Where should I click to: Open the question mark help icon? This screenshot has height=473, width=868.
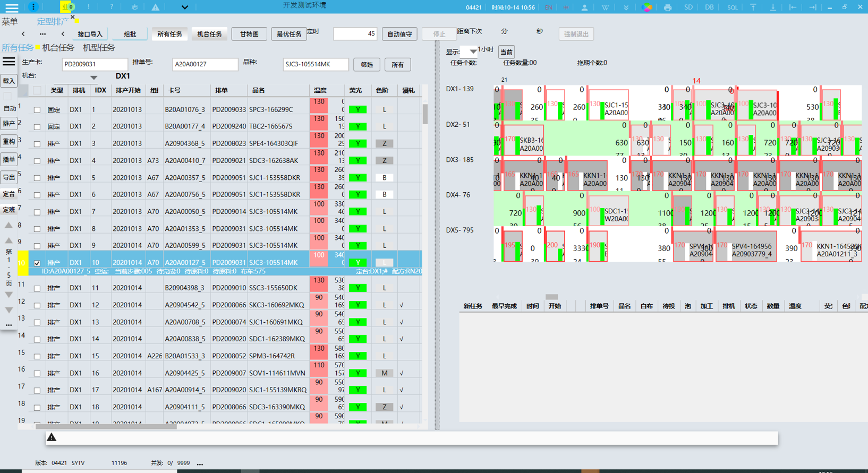(111, 7)
